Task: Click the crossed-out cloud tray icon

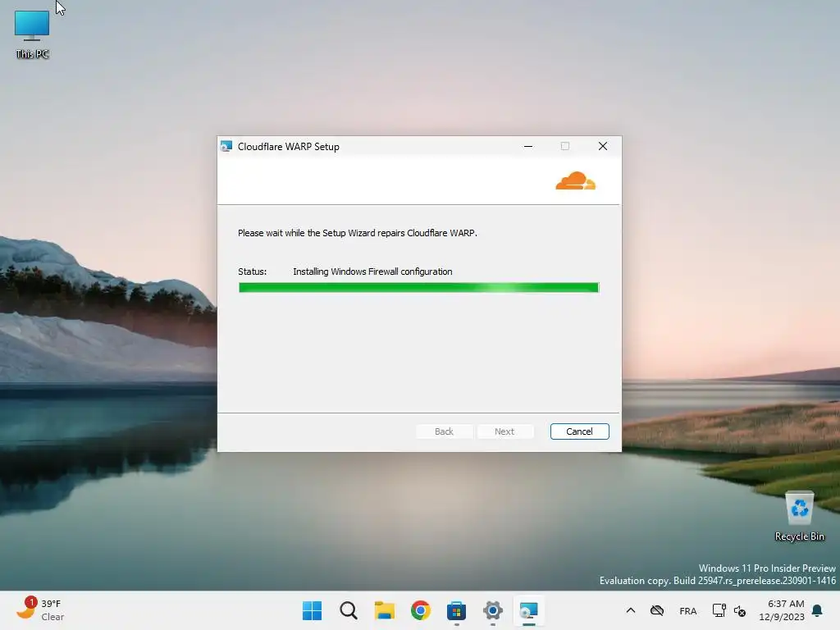Action: [657, 610]
